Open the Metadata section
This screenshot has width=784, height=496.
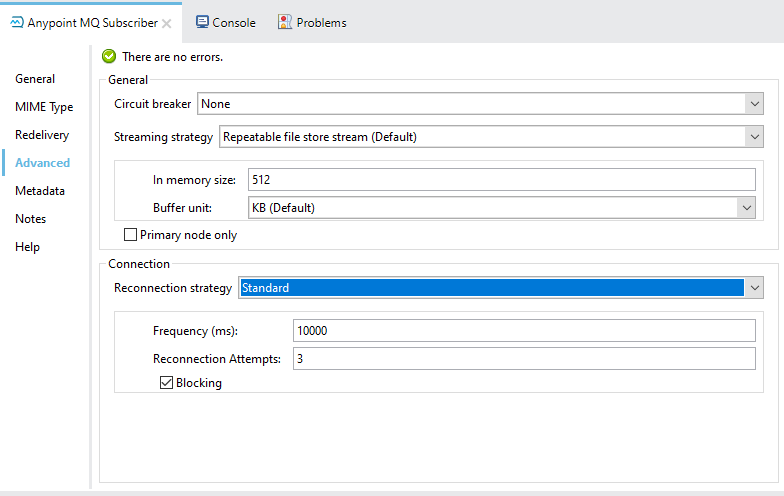(x=40, y=191)
